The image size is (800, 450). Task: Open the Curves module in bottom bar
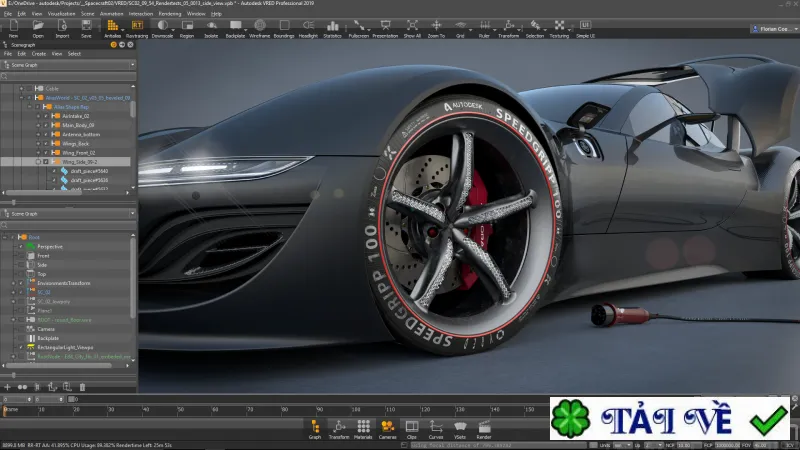tap(436, 430)
